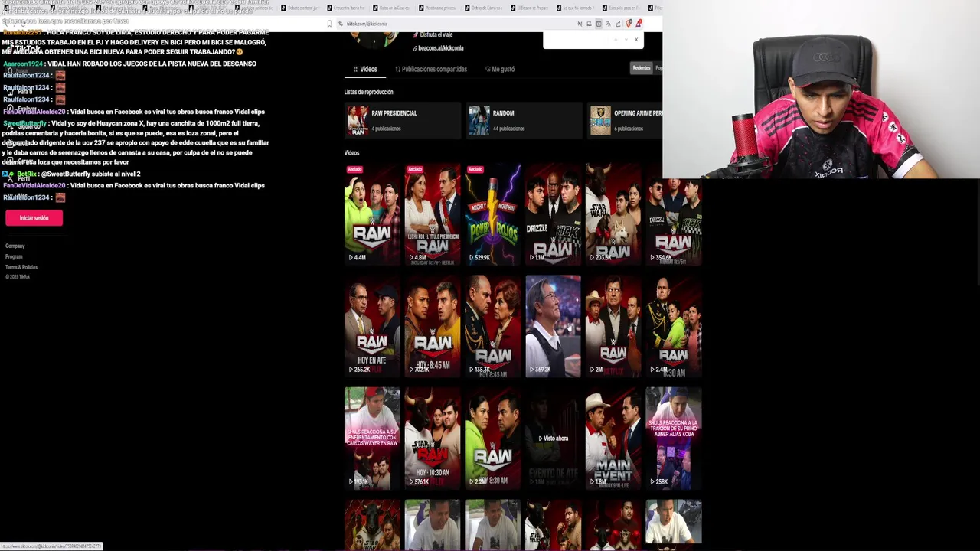Open Mighty Morphin video with 529.9K views
Screen dimensions: 980x551
[x=492, y=214]
